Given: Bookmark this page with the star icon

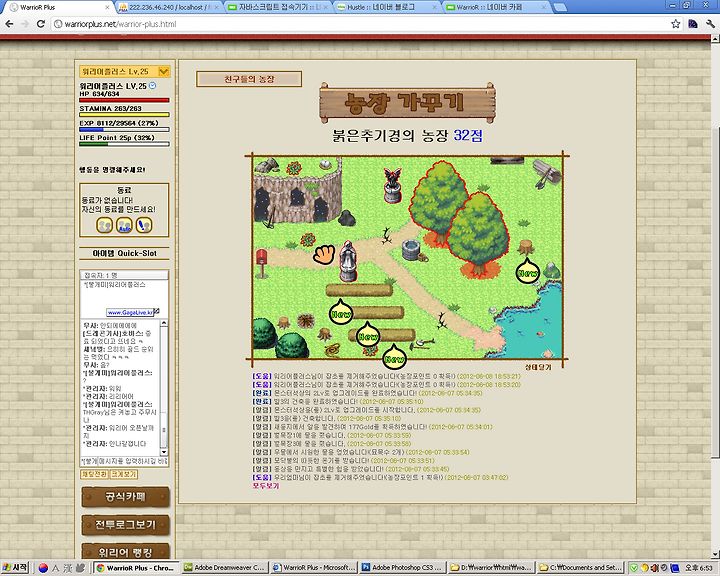Looking at the screenshot, I should pyautogui.click(x=675, y=24).
